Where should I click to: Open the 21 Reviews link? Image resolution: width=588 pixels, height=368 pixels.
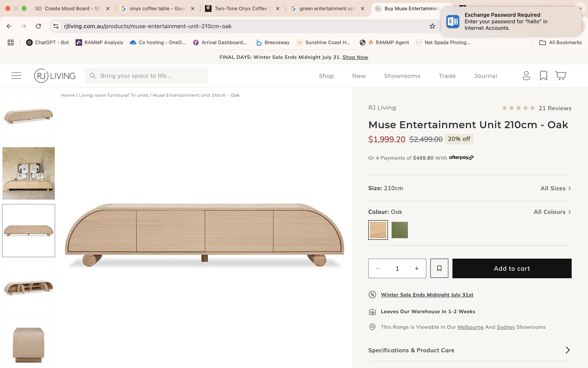[x=555, y=108]
